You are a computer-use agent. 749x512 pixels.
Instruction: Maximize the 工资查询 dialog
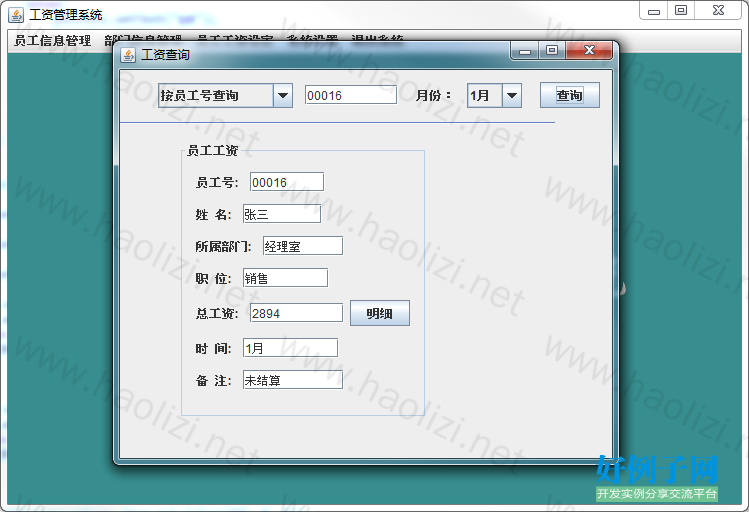pos(551,50)
